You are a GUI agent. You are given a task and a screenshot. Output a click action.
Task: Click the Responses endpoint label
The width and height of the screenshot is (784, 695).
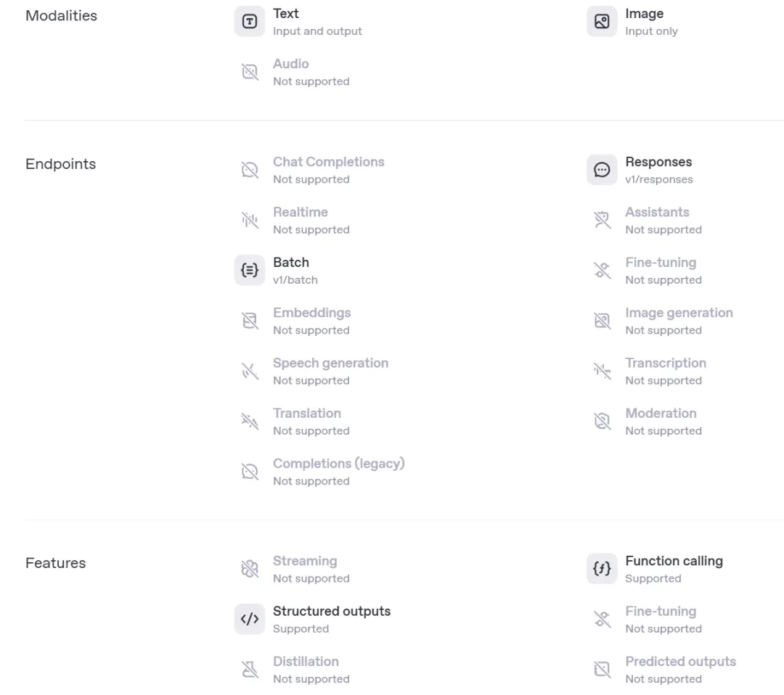[x=658, y=162]
